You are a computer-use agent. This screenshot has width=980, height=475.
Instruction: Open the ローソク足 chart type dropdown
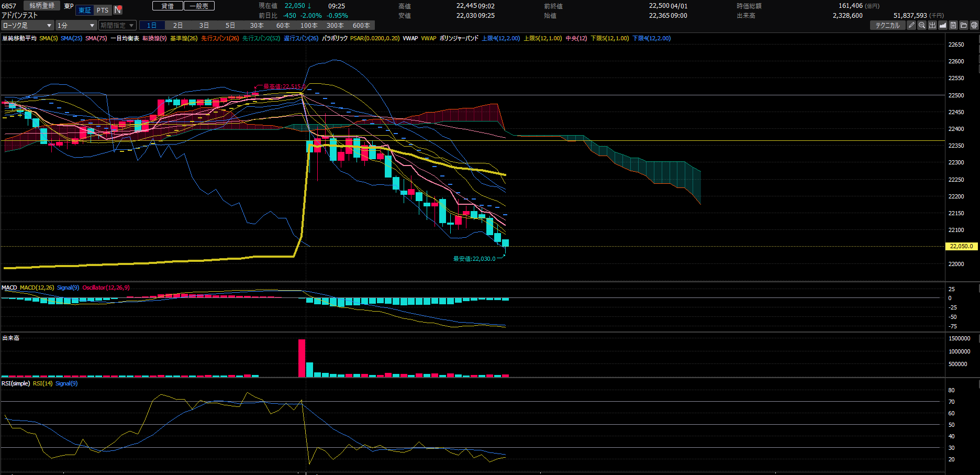point(27,25)
